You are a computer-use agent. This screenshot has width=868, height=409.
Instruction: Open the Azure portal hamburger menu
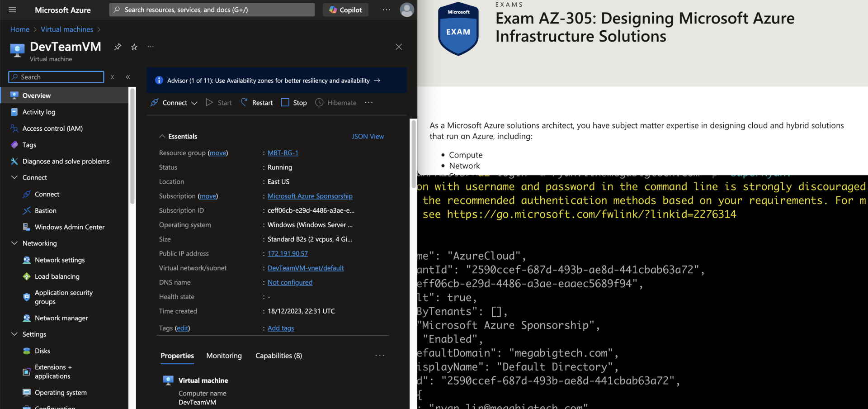(x=12, y=10)
